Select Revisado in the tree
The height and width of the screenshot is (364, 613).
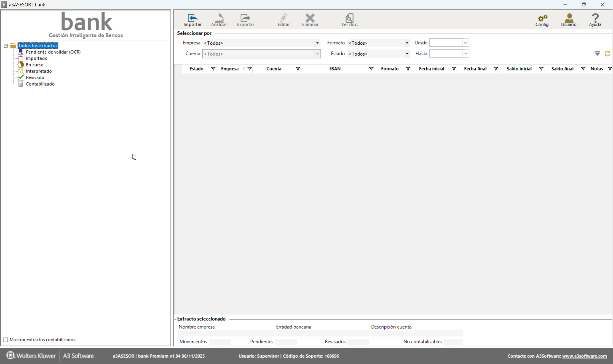click(x=35, y=78)
